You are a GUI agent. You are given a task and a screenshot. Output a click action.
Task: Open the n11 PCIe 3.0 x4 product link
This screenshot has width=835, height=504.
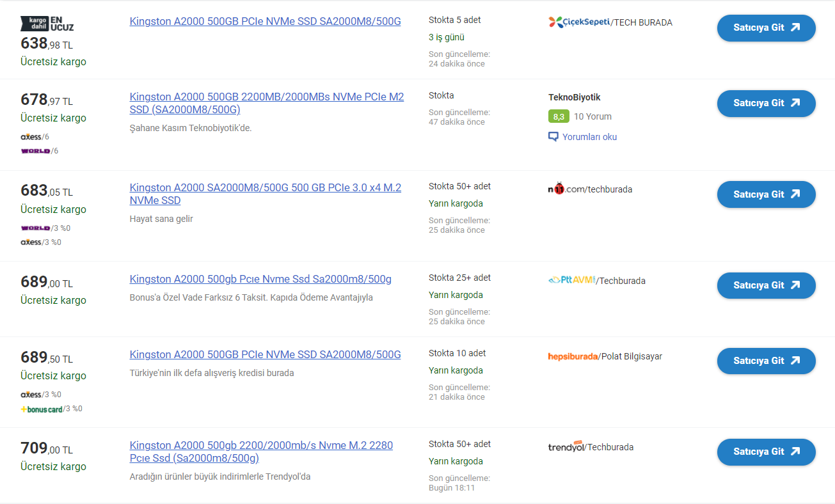pyautogui.click(x=266, y=194)
